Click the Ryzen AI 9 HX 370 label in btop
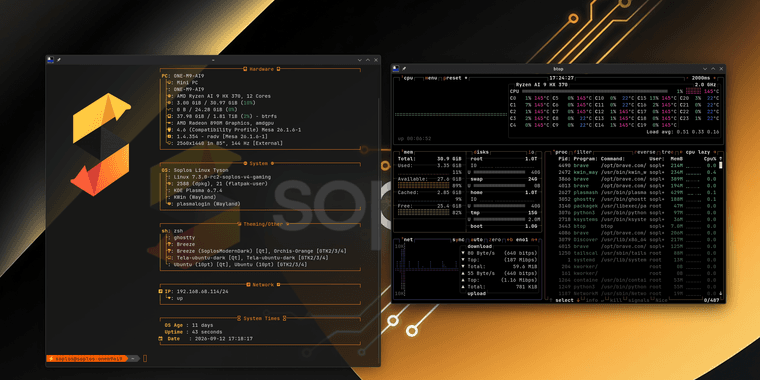 pos(542,84)
